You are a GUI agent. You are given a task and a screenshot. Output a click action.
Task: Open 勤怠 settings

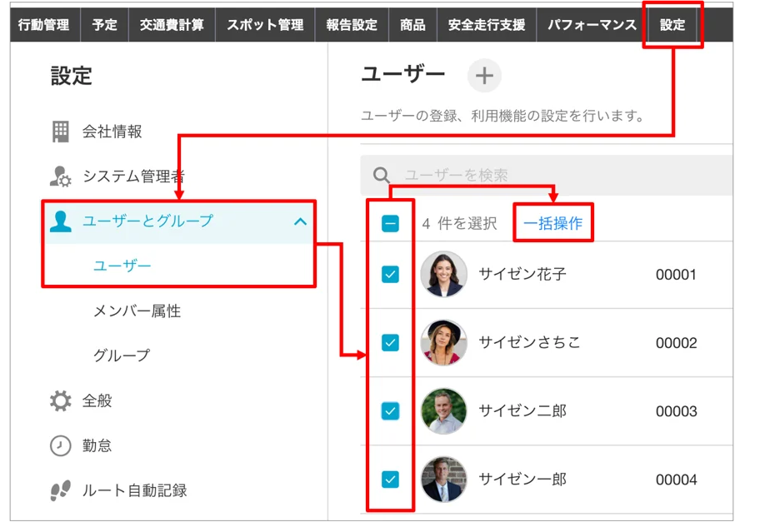(x=97, y=445)
